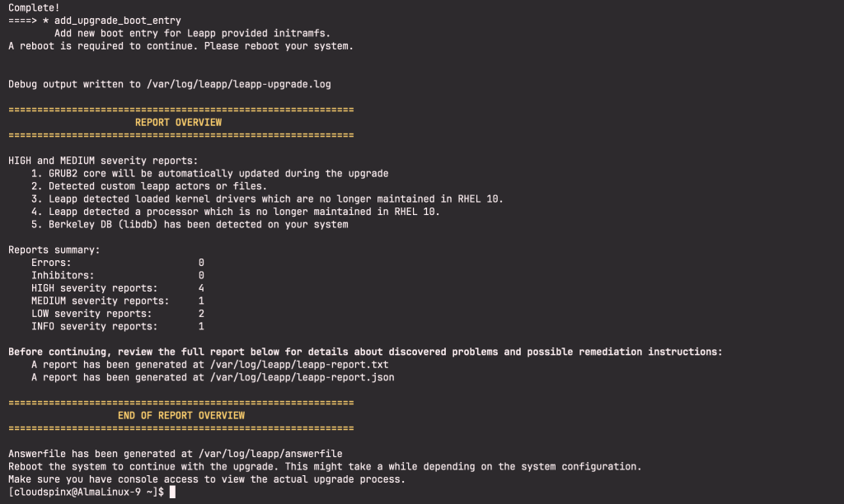Click the REPORT OVERVIEW yellow heading
The height and width of the screenshot is (504, 844).
click(x=178, y=123)
